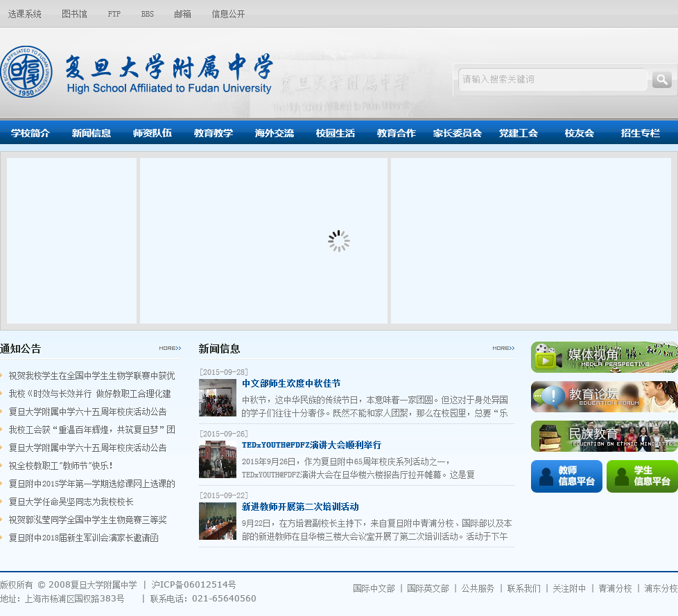Viewport: 678px width, 616px height.
Task: Select 党建工会 in the navigation menu
Action: coord(518,133)
